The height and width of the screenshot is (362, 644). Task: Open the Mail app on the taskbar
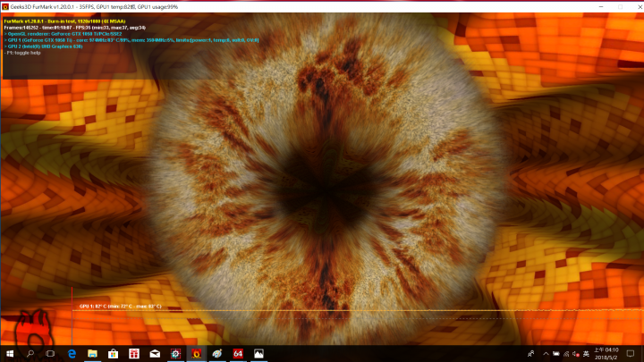[x=155, y=353]
